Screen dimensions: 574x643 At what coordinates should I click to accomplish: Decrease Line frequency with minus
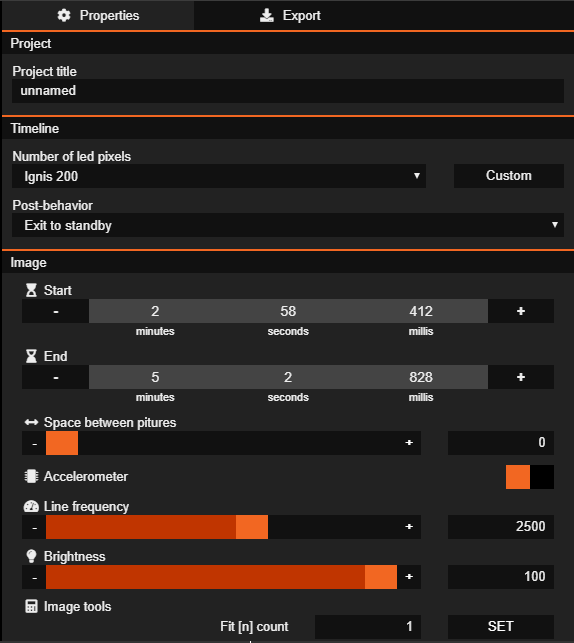(34, 527)
